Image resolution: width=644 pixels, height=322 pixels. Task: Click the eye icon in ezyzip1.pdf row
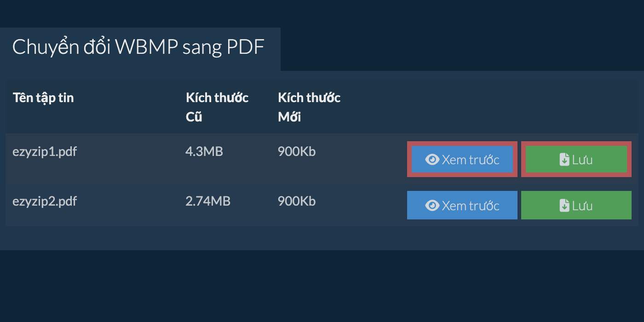[432, 160]
